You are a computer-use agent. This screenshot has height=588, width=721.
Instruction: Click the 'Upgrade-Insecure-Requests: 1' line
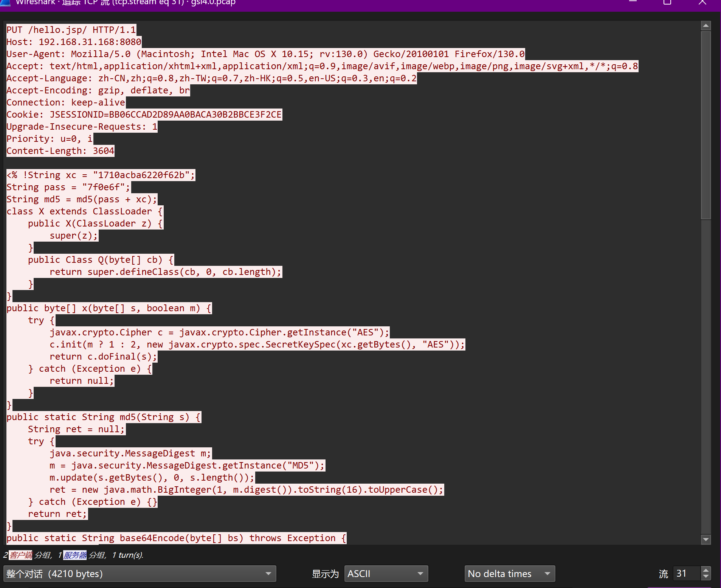tap(82, 127)
